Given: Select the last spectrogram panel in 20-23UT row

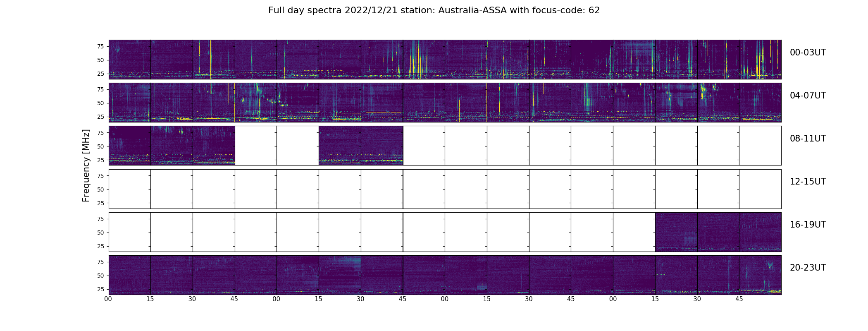Looking at the screenshot, I should click(x=760, y=275).
